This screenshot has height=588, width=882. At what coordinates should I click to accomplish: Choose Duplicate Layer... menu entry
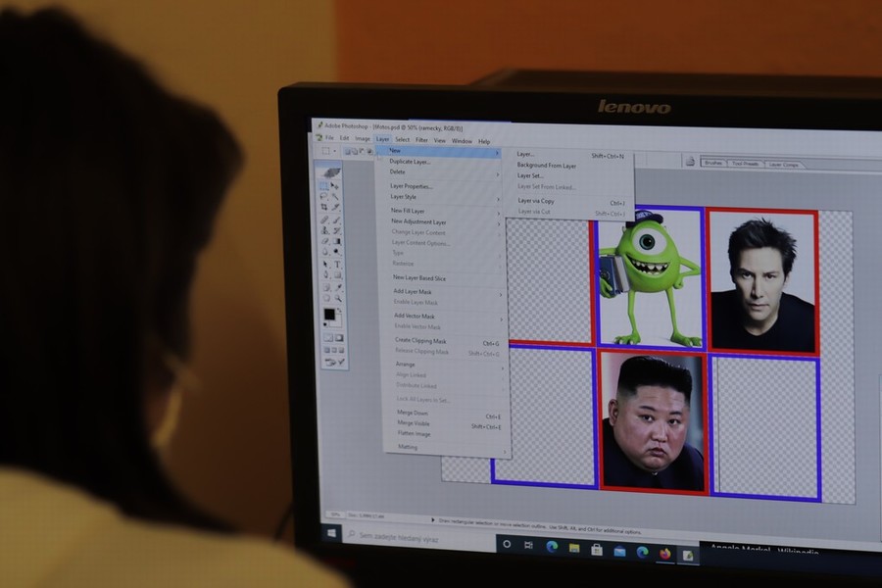(x=410, y=162)
